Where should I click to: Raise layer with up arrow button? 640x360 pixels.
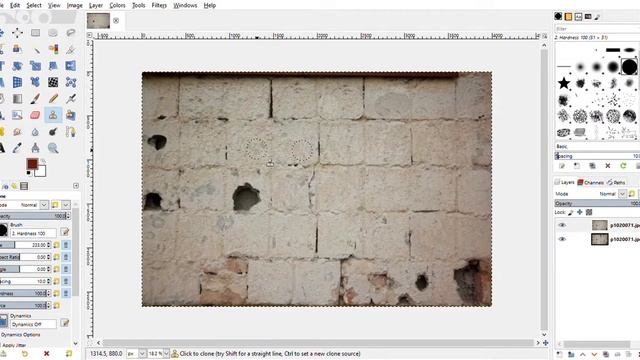[582, 355]
